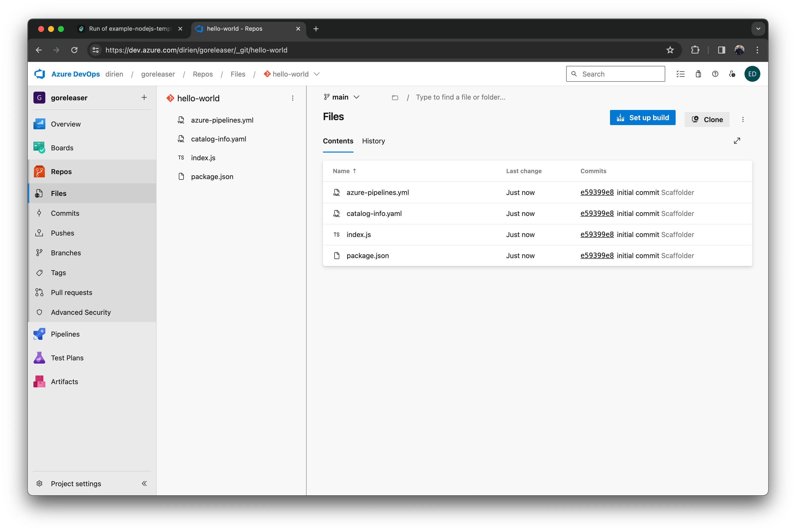The height and width of the screenshot is (532, 796).
Task: Open Chrome three-dot menu
Action: tap(757, 50)
